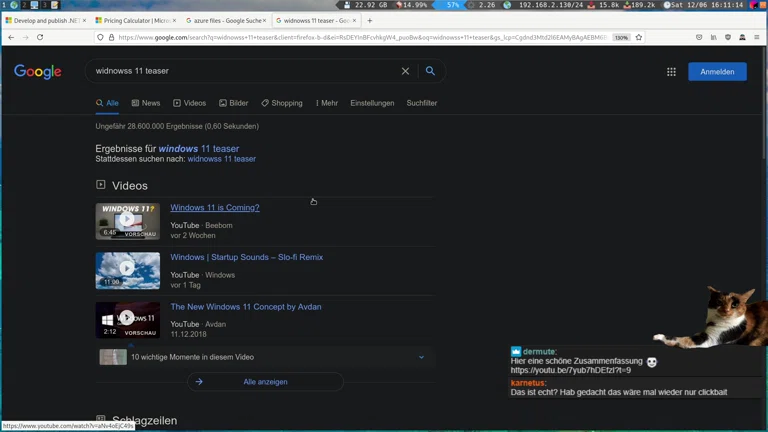Open 'Einstellungen' under the search bar
This screenshot has width=768, height=432.
(x=372, y=103)
